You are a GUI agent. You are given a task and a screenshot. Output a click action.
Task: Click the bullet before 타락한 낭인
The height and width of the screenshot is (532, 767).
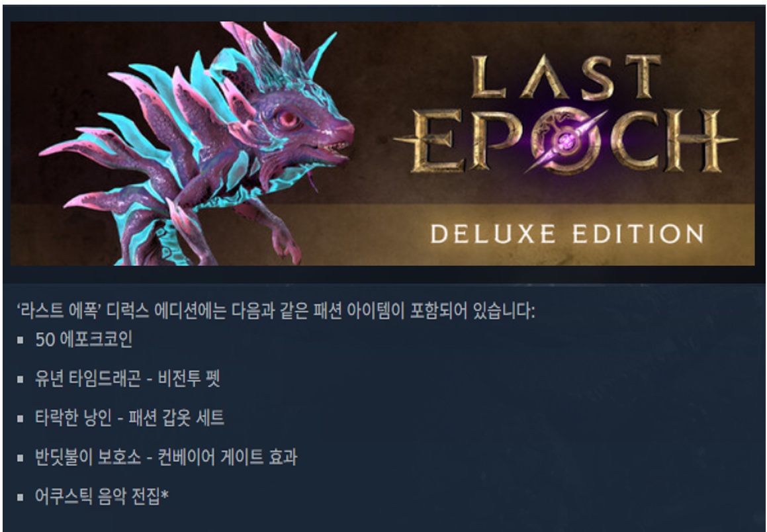[x=20, y=419]
